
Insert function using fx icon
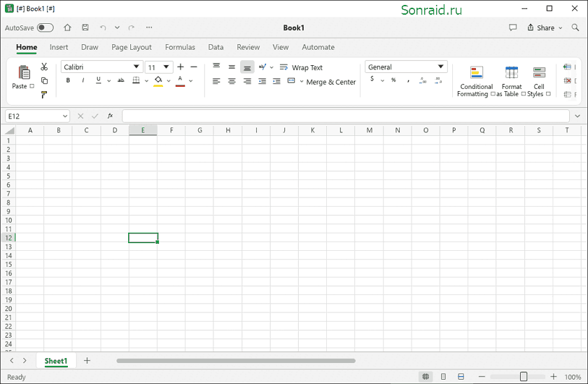click(111, 116)
